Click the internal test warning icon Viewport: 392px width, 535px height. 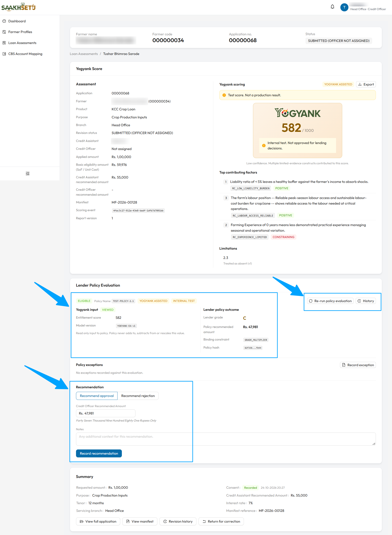[264, 145]
